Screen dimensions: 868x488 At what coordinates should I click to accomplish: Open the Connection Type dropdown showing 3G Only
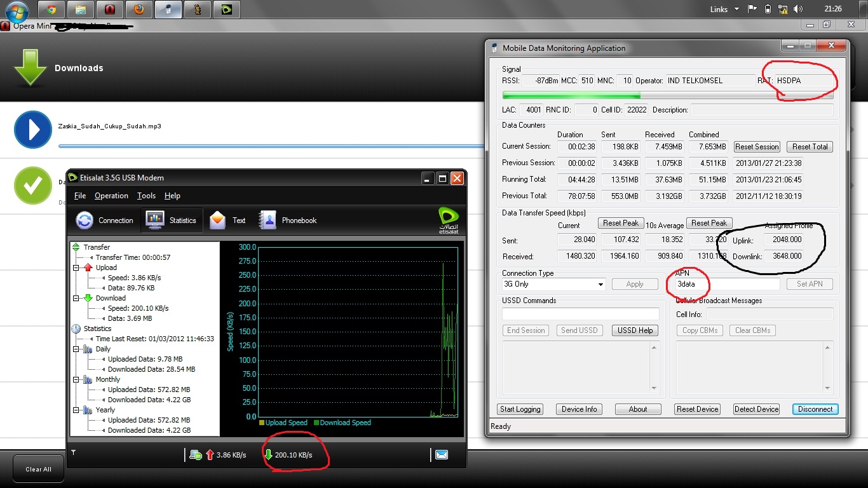pyautogui.click(x=553, y=284)
